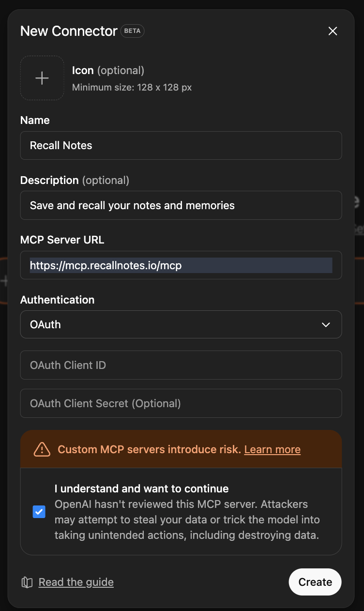Close the New Connector dialog with the X

click(x=333, y=31)
